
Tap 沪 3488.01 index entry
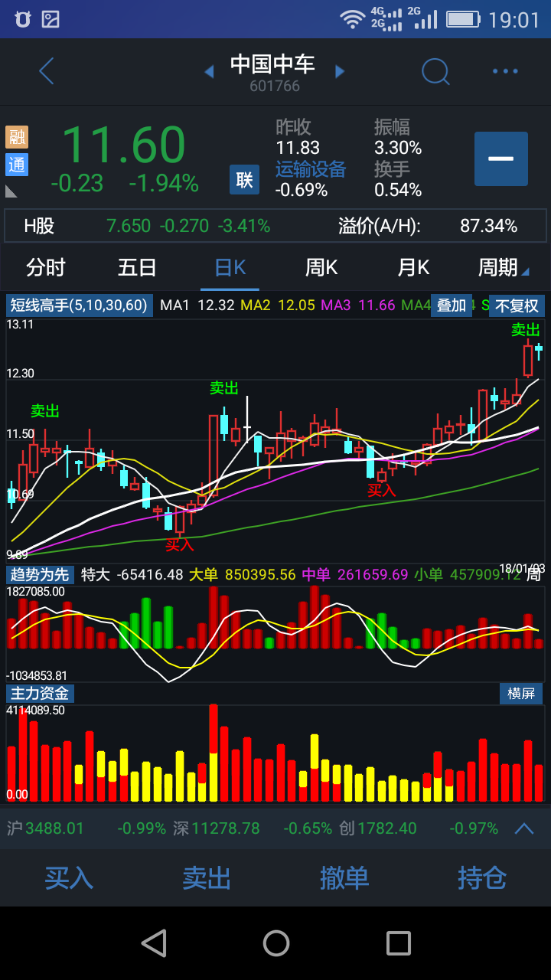point(86,828)
